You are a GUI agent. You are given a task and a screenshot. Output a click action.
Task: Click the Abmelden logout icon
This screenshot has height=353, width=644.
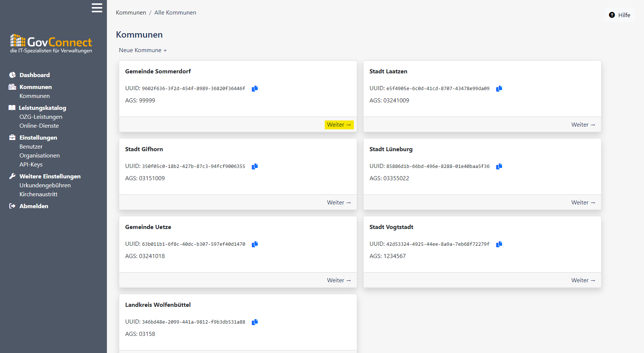[x=12, y=206]
